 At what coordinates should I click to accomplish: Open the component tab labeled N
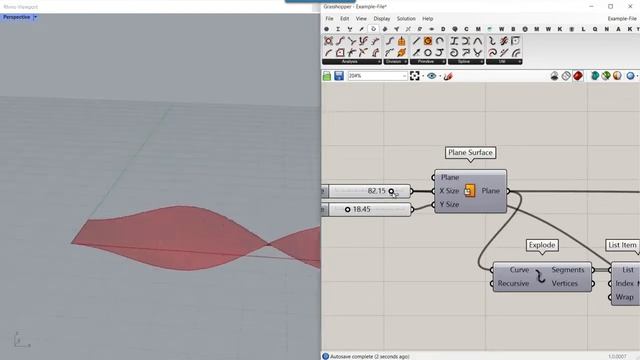pos(607,29)
